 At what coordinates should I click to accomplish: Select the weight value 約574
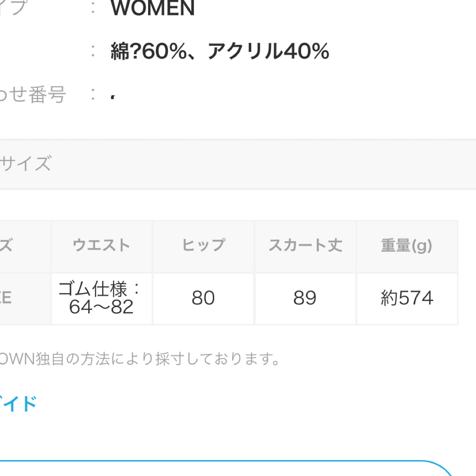tap(407, 298)
